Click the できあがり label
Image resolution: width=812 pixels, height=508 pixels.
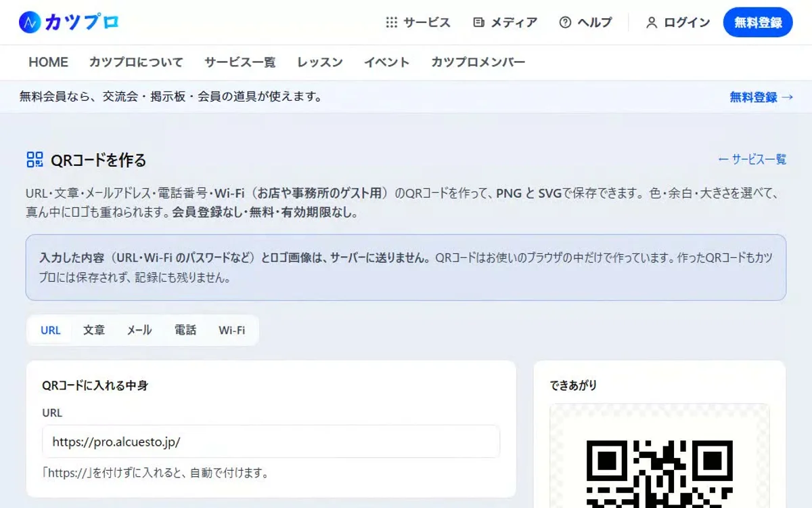click(x=573, y=385)
